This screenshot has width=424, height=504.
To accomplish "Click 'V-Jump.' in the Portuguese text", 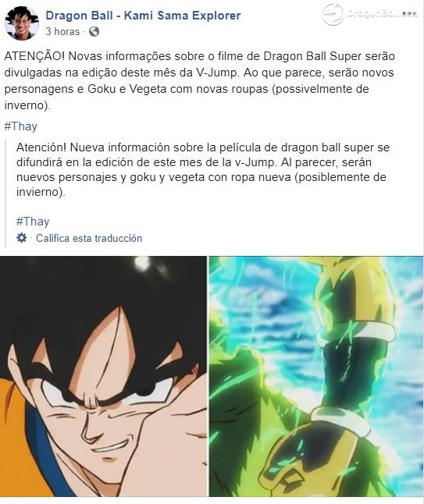I will [x=218, y=73].
